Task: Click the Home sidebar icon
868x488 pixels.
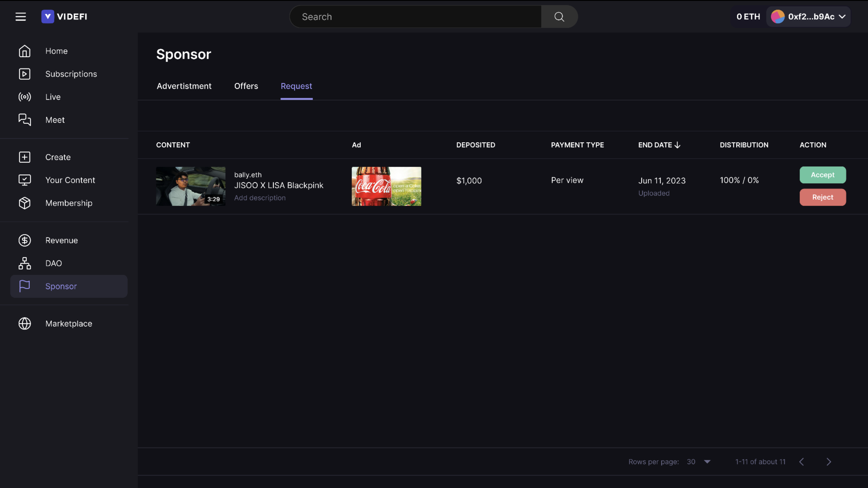Action: [25, 51]
